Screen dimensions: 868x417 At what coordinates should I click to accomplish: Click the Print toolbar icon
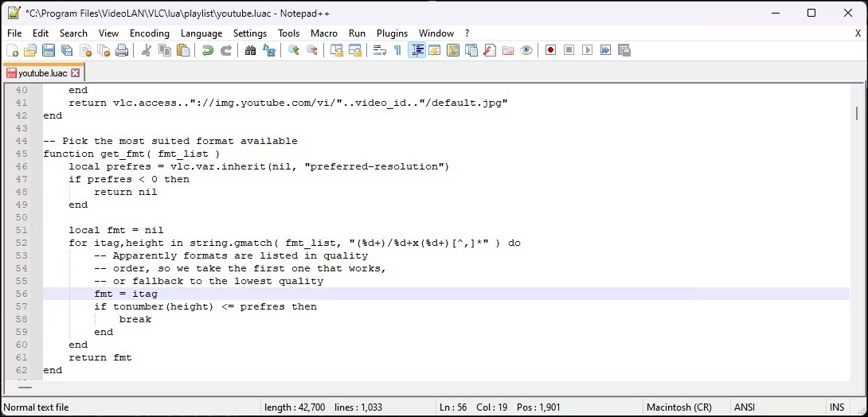[x=122, y=50]
